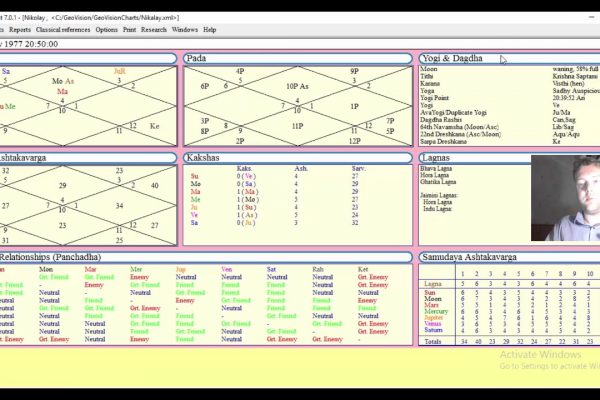
Task: Select the Lagnas panel title
Action: tap(437, 158)
